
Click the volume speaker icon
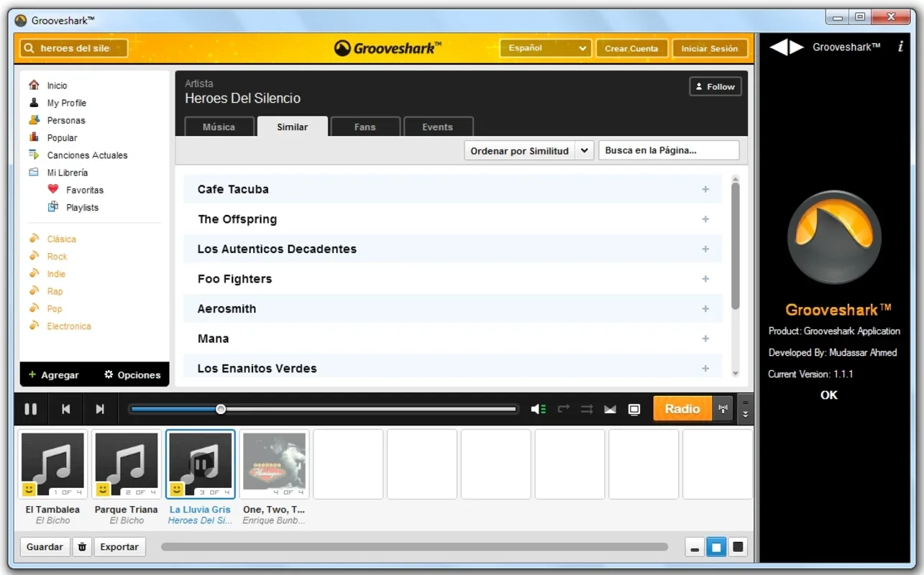pos(539,409)
